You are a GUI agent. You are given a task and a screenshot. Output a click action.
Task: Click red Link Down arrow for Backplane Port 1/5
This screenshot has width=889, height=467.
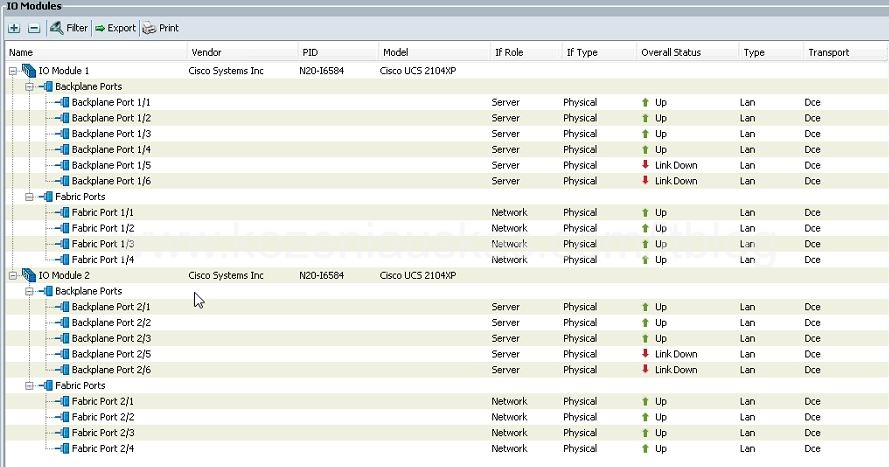coord(645,165)
